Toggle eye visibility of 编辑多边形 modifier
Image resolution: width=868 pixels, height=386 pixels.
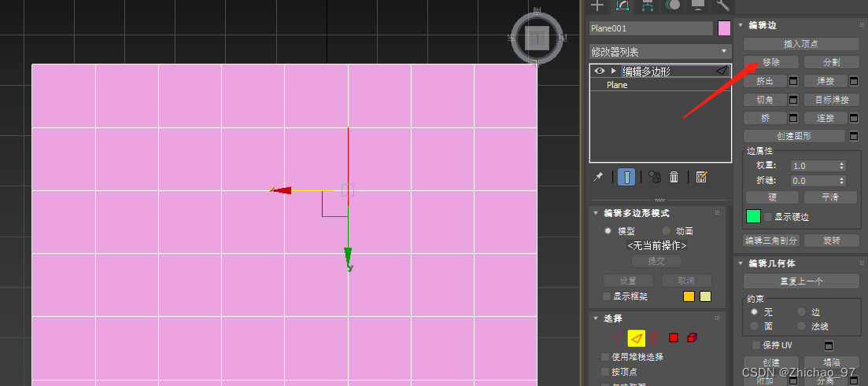coord(599,71)
